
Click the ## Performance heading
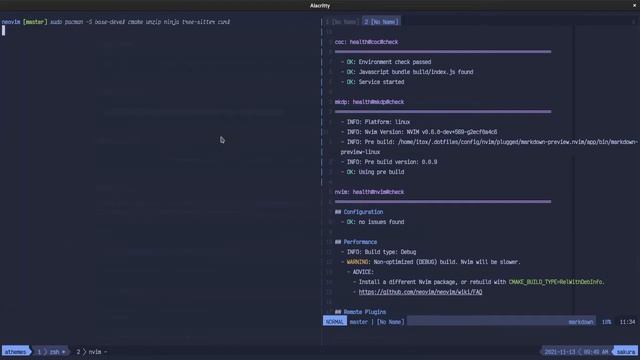[x=356, y=242]
